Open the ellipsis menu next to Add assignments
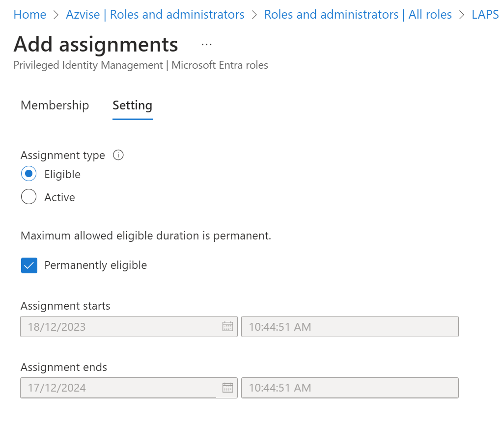The width and height of the screenshot is (503, 448). pos(206,44)
